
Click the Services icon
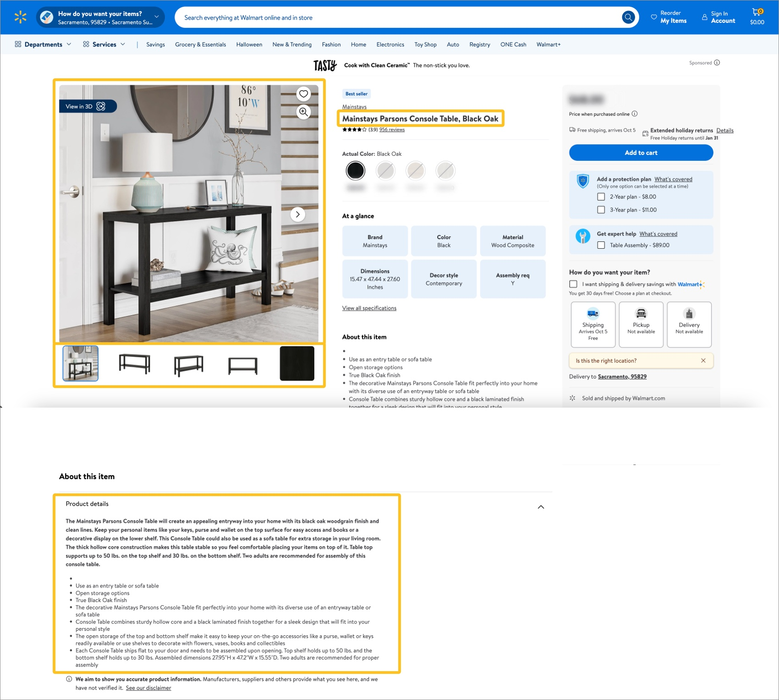pyautogui.click(x=86, y=44)
